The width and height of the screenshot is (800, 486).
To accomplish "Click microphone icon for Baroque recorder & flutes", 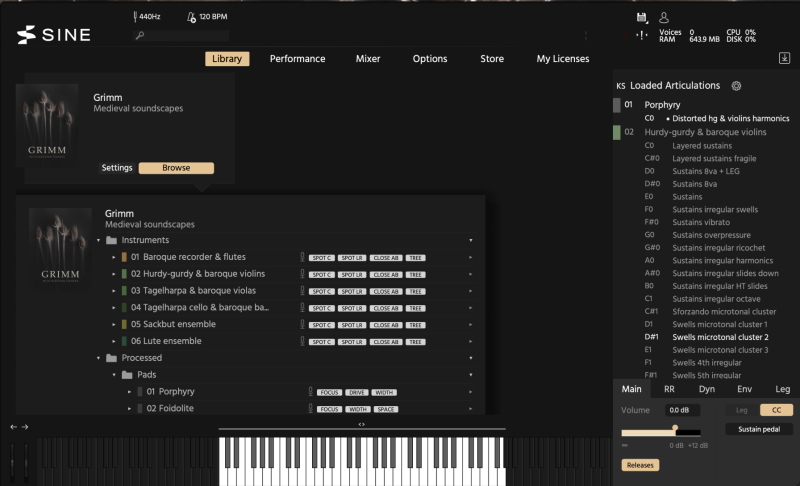I will pyautogui.click(x=302, y=257).
